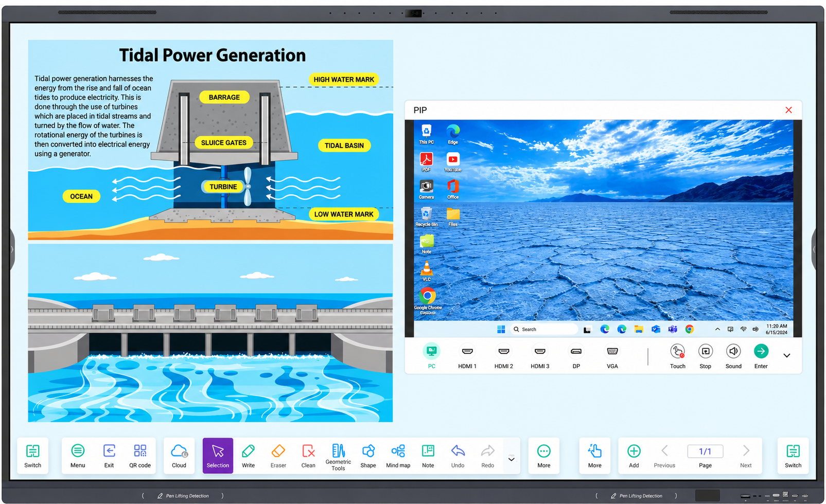Toggle Sound for the PIP source
826x504 pixels.
(x=733, y=356)
